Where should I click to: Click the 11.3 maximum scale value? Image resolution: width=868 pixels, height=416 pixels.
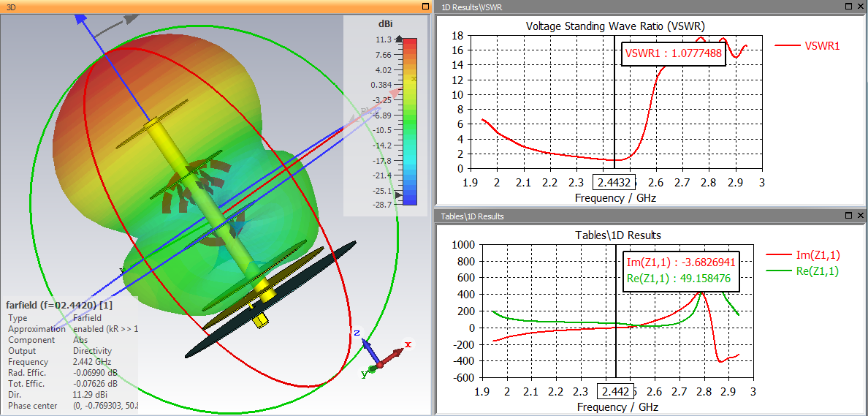tap(384, 39)
